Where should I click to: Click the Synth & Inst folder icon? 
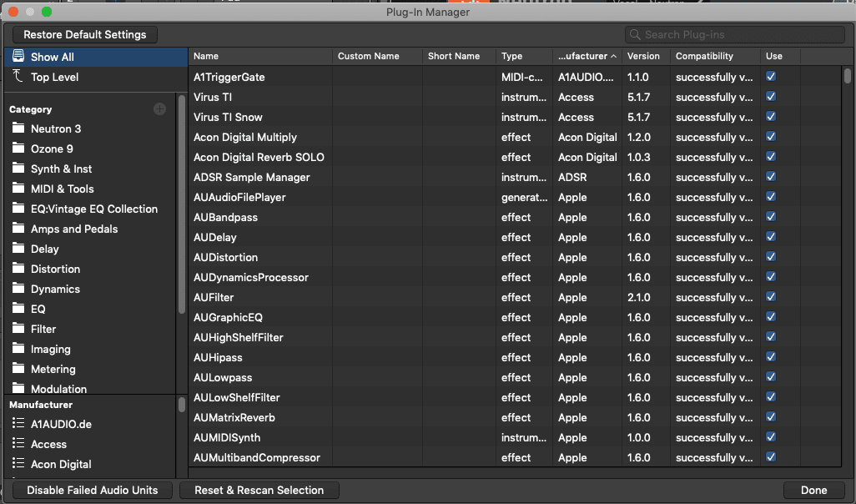point(18,169)
